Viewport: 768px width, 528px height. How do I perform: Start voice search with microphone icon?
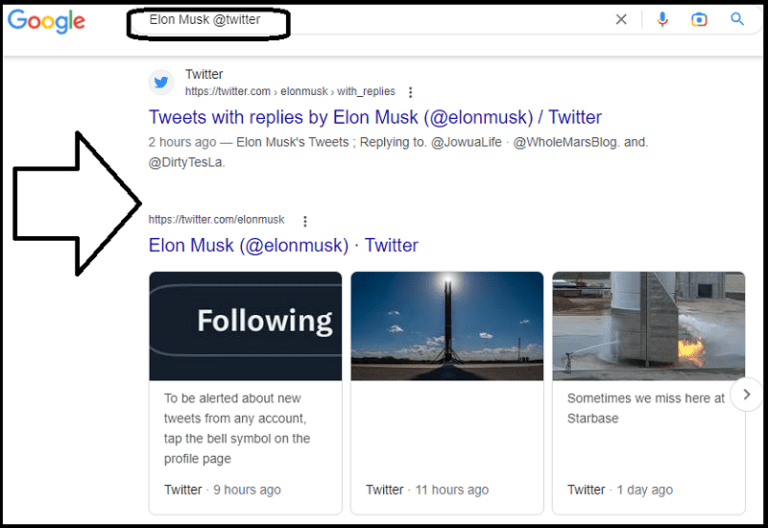click(x=662, y=19)
